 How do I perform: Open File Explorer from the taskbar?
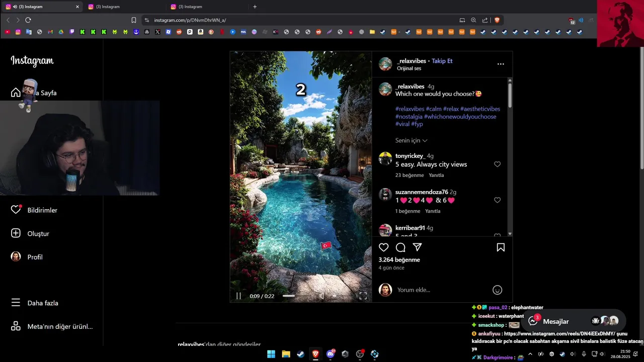pos(286,354)
